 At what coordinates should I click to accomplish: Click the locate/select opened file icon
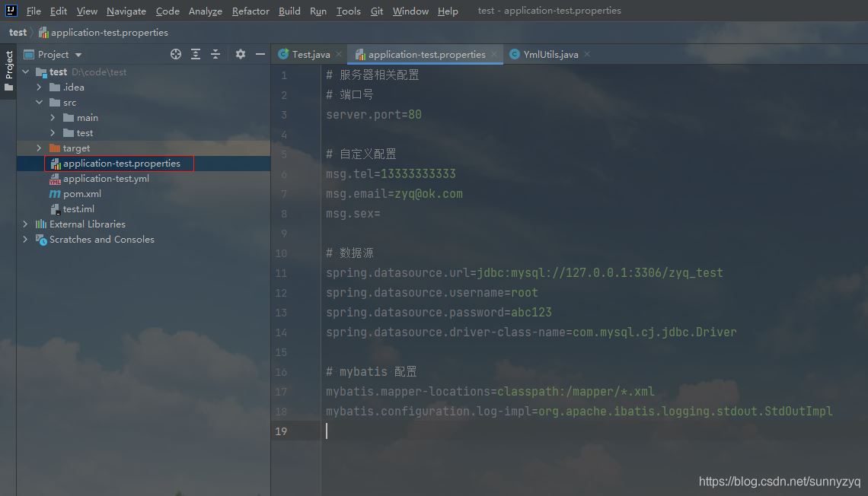[176, 54]
